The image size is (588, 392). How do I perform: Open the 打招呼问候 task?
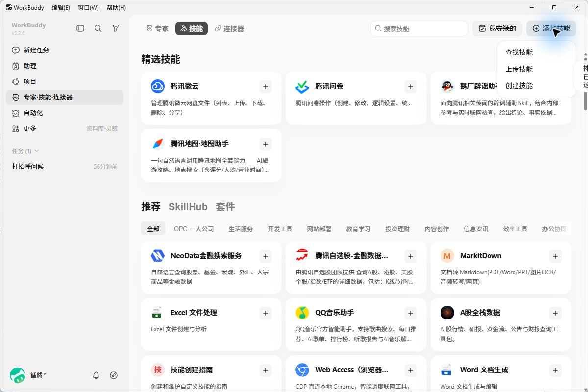[65, 166]
